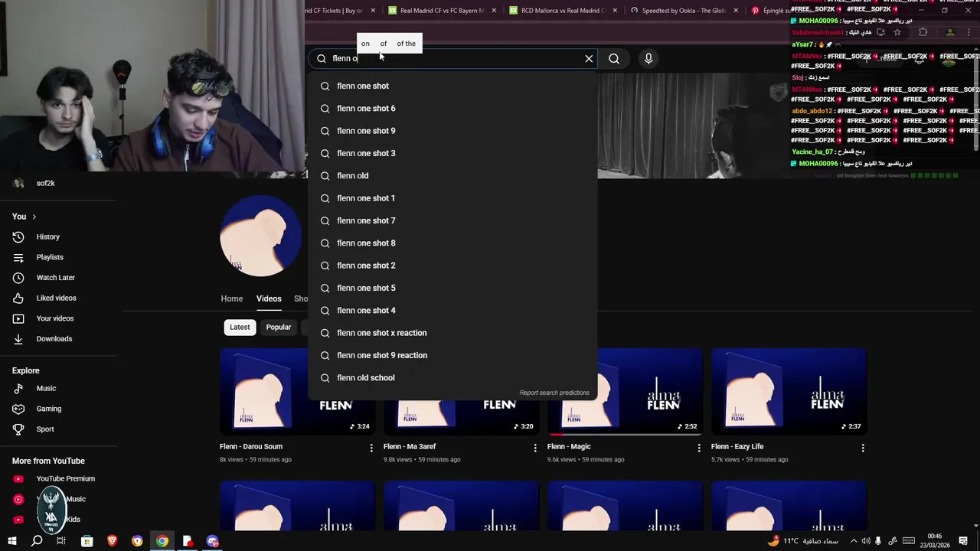
Task: Select suggestion 'flenn one shot 8'
Action: pos(452,243)
